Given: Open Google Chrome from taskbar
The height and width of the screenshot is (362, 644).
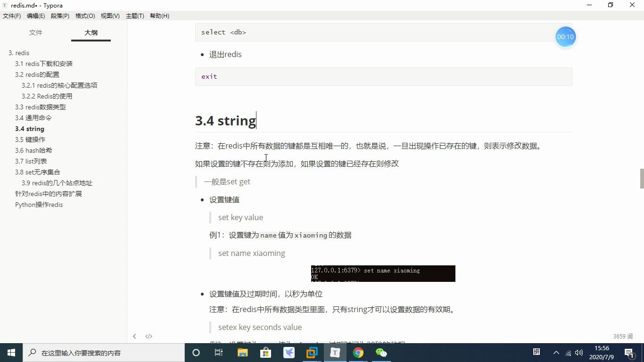Looking at the screenshot, I should click(x=358, y=353).
